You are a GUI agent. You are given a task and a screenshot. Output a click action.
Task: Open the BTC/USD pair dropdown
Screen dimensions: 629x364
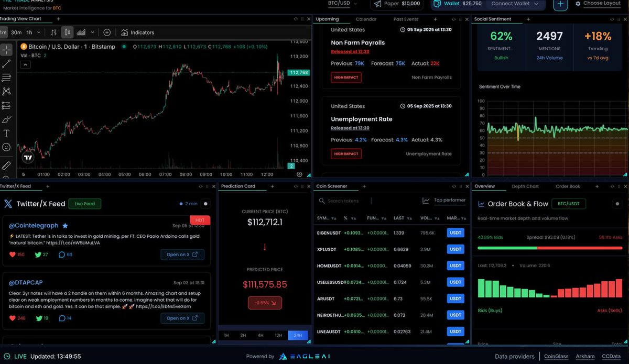tap(343, 3)
